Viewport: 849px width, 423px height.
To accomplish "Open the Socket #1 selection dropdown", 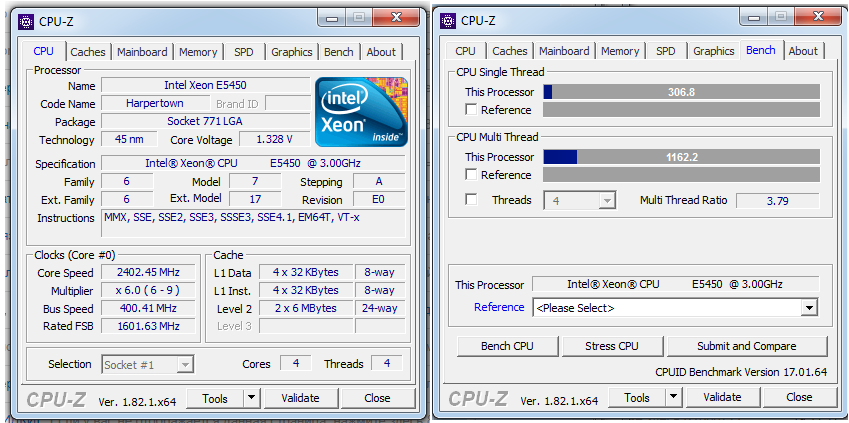I will click(147, 365).
